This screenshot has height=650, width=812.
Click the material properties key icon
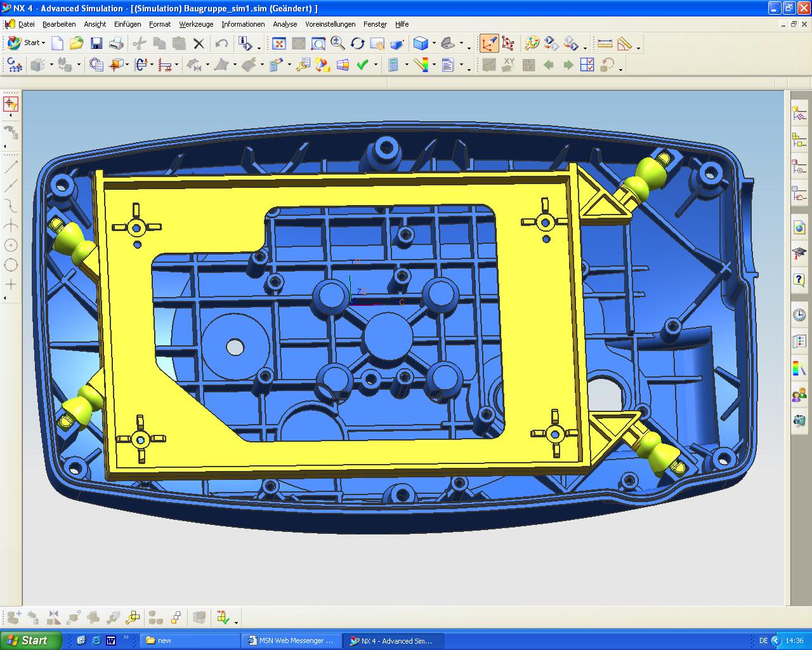pos(303,65)
